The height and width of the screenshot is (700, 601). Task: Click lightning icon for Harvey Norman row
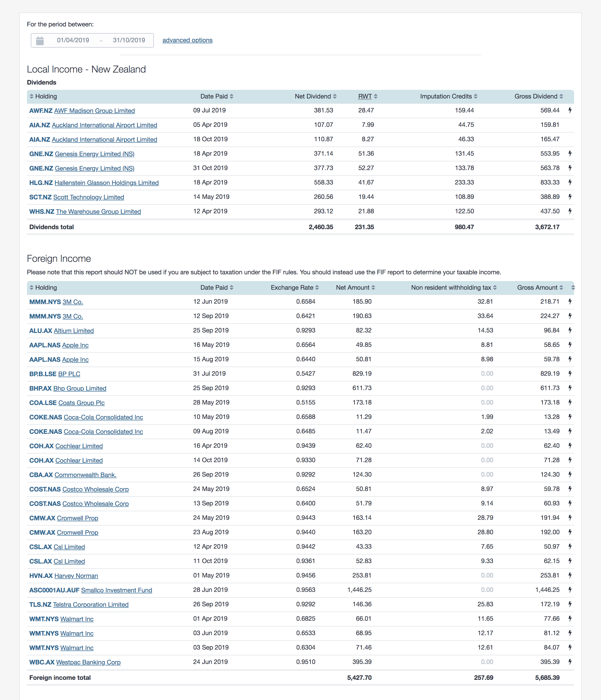click(x=570, y=575)
